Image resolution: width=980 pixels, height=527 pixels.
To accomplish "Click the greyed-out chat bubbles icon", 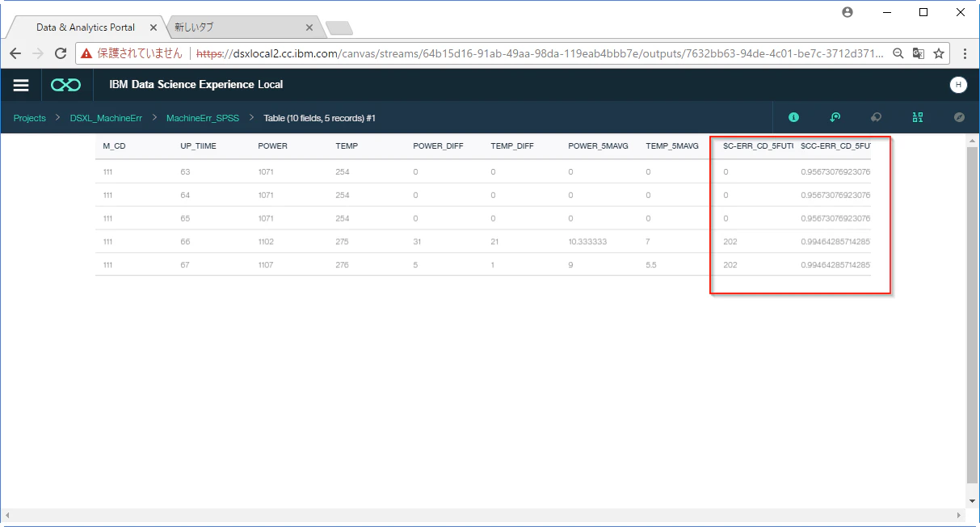I will (876, 117).
